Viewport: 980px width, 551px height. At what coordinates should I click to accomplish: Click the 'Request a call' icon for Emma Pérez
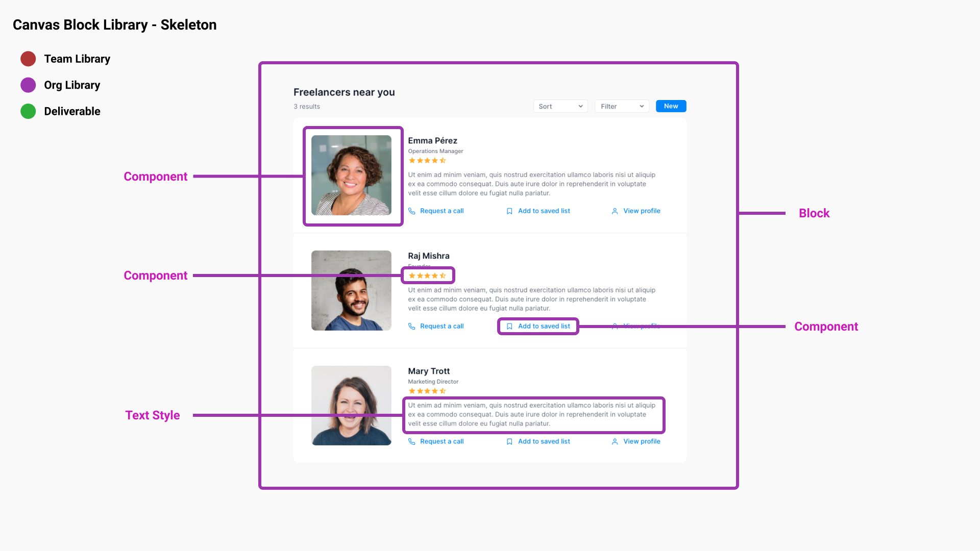pos(412,211)
